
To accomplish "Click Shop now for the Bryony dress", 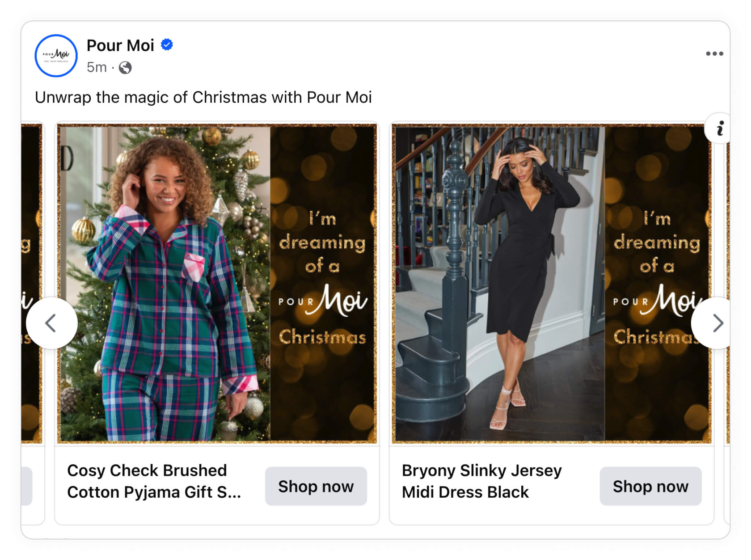I will tap(651, 486).
